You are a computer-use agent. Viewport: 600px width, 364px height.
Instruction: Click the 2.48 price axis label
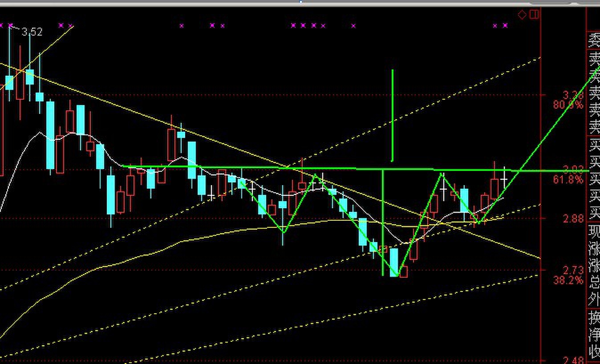[x=573, y=360]
